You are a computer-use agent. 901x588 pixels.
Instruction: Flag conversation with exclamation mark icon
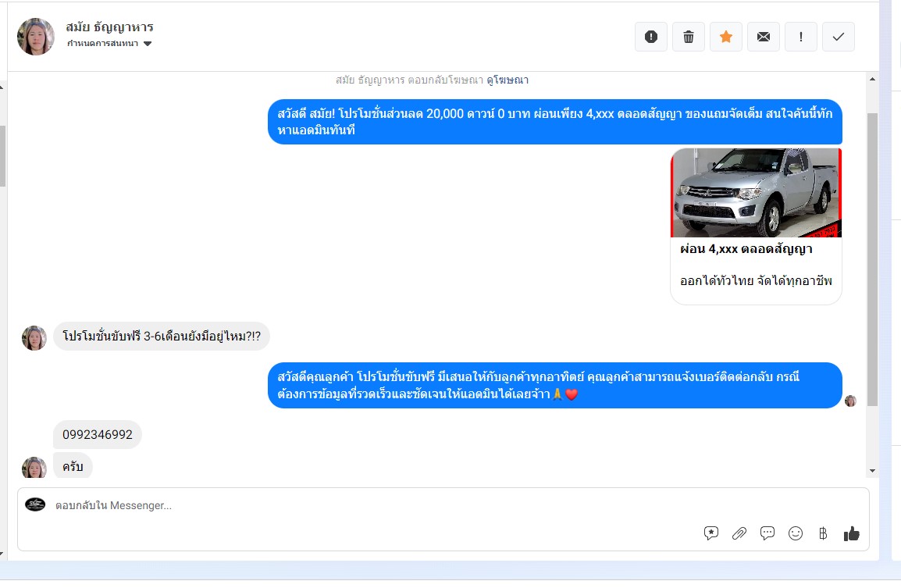click(801, 37)
